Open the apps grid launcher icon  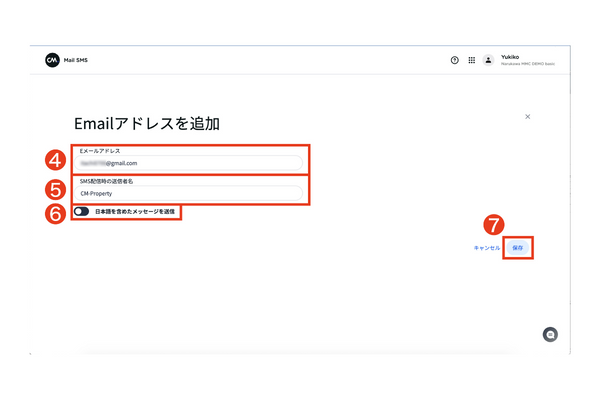(472, 60)
